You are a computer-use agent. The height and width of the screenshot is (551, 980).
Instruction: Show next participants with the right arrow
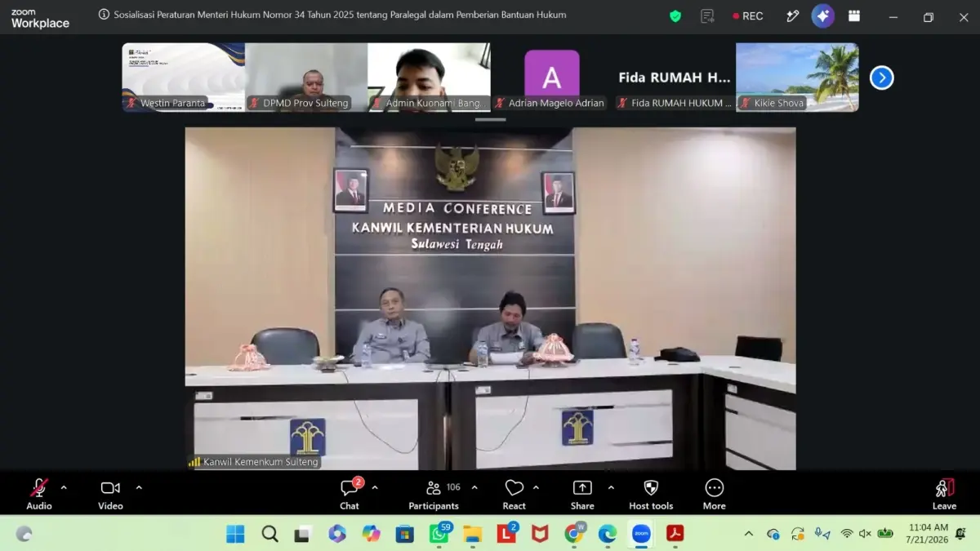tap(881, 78)
